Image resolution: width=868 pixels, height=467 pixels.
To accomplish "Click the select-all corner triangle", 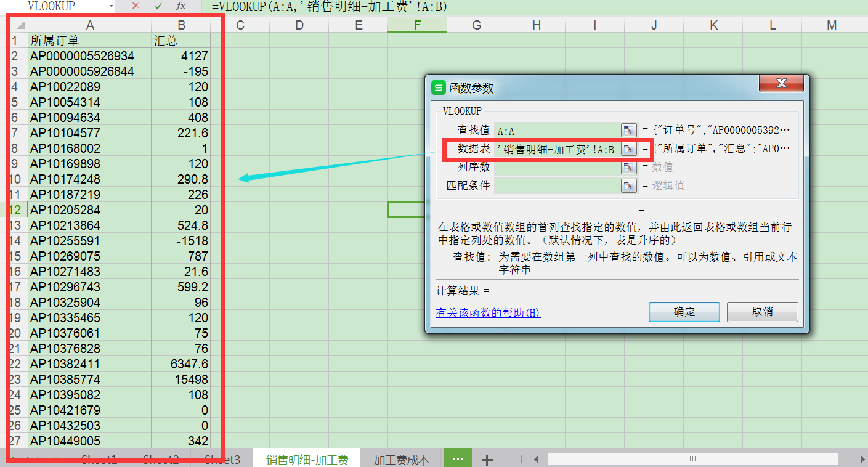I will coord(20,26).
